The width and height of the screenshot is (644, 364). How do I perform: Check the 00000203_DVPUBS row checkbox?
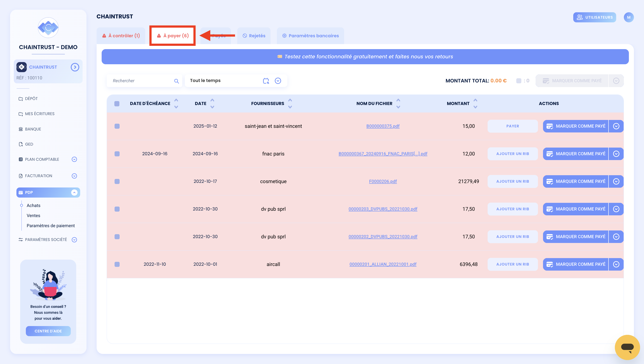(117, 209)
